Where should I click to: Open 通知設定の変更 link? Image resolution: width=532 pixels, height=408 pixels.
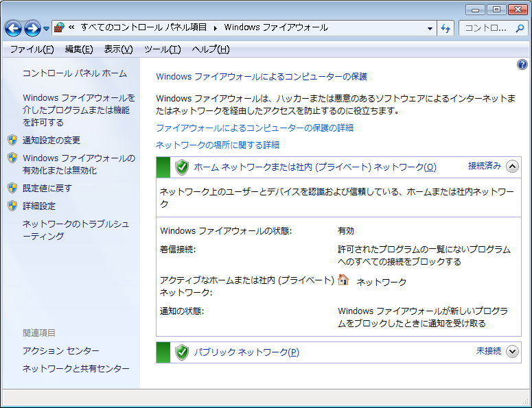(51, 141)
